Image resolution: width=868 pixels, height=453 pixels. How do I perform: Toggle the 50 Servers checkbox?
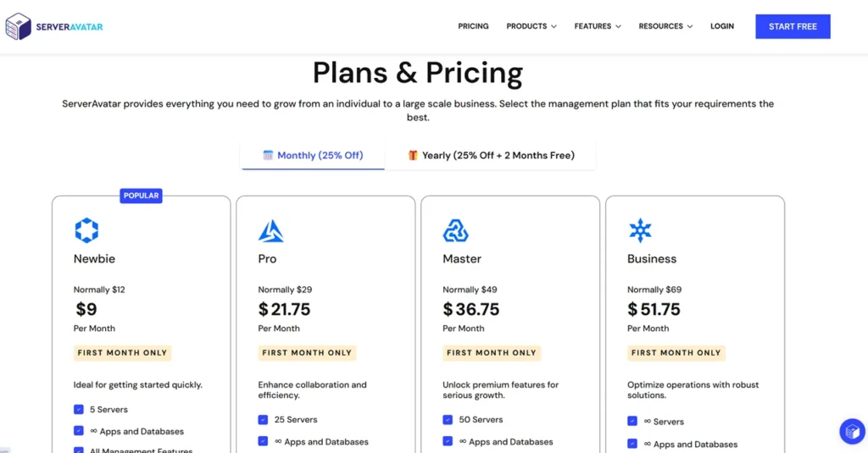pos(448,420)
